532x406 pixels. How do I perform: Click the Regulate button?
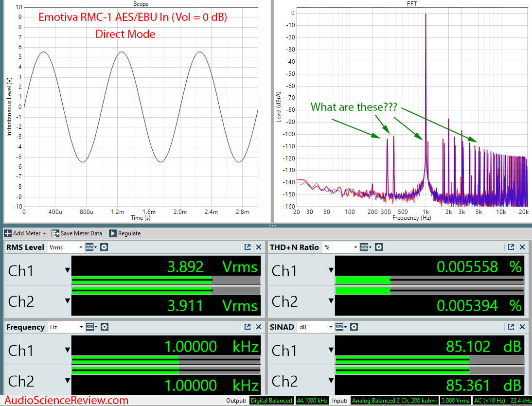click(125, 233)
